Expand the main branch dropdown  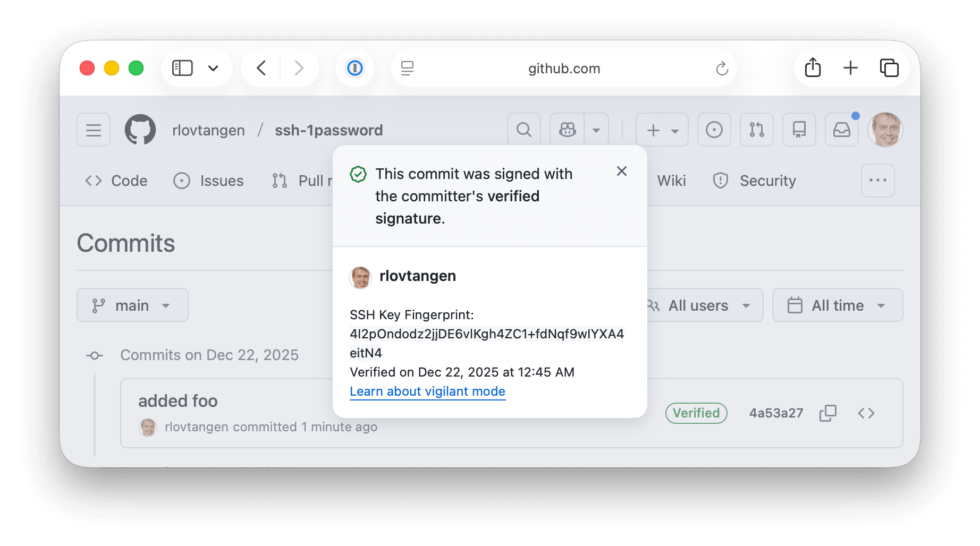pyautogui.click(x=132, y=305)
